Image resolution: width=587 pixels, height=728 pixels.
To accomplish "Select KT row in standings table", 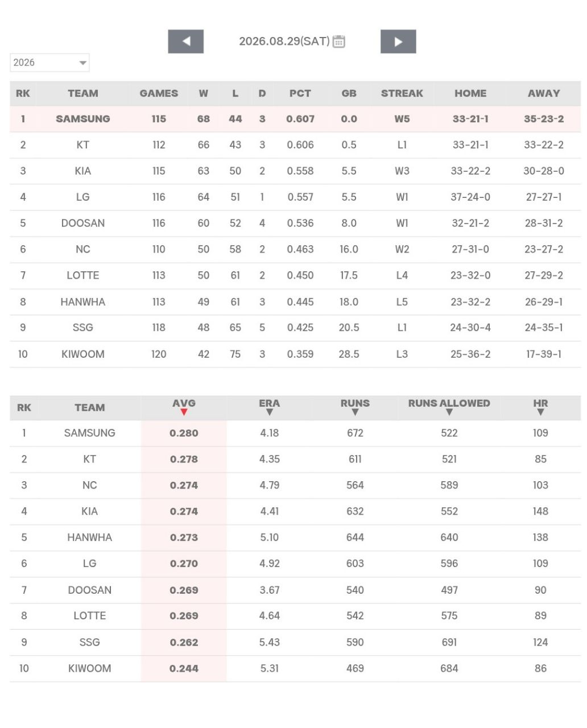I will coord(295,145).
